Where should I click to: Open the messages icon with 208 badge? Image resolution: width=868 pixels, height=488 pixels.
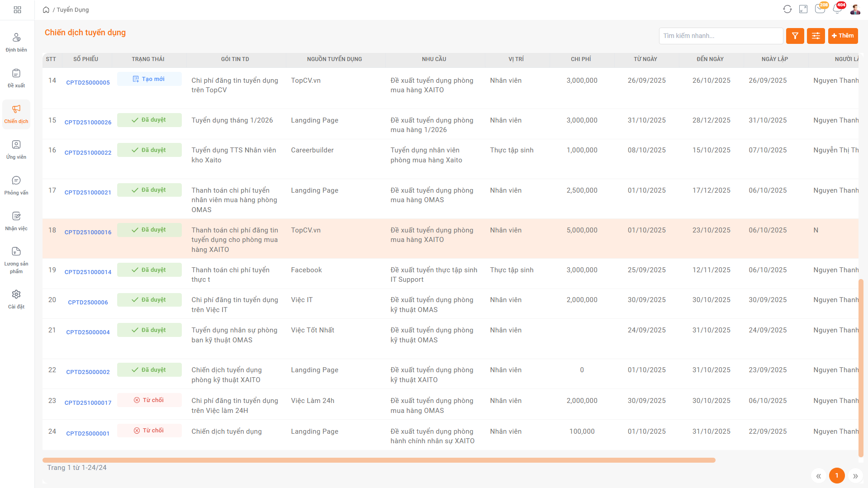[x=820, y=9]
